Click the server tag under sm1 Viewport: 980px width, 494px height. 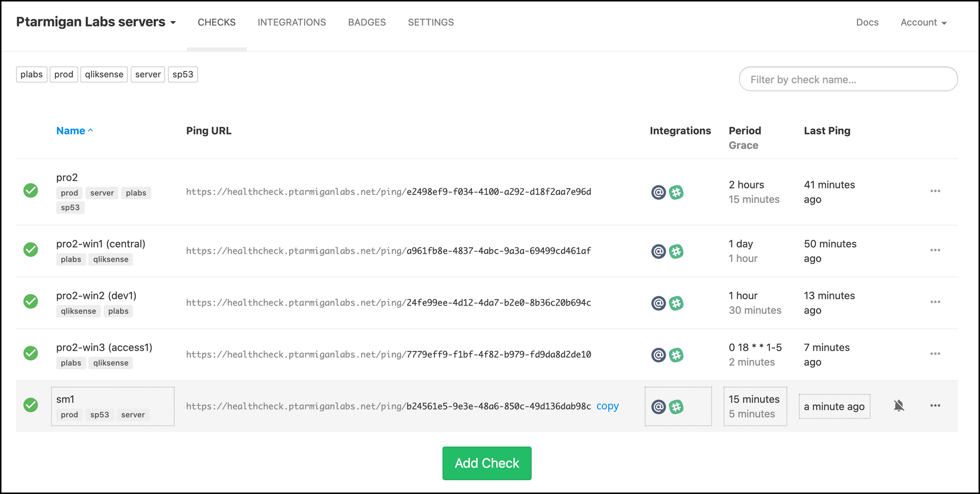[x=133, y=415]
